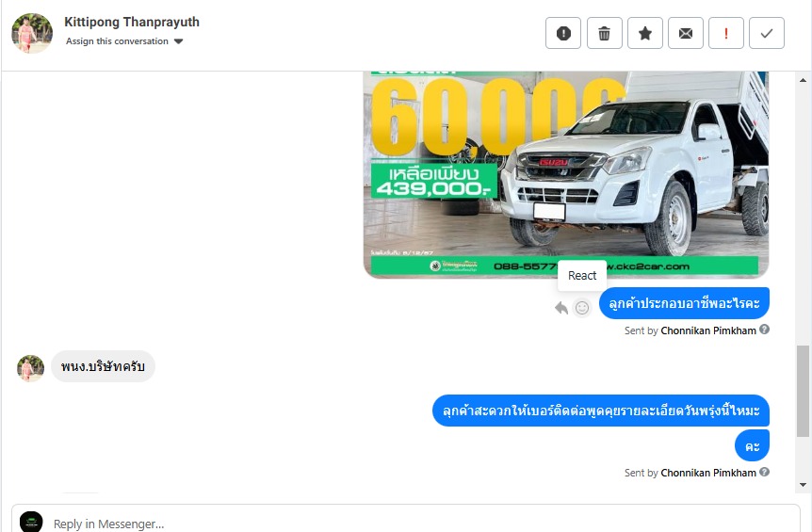The width and height of the screenshot is (812, 532).
Task: Click scrollbar up arrow in chat
Action: point(803,80)
